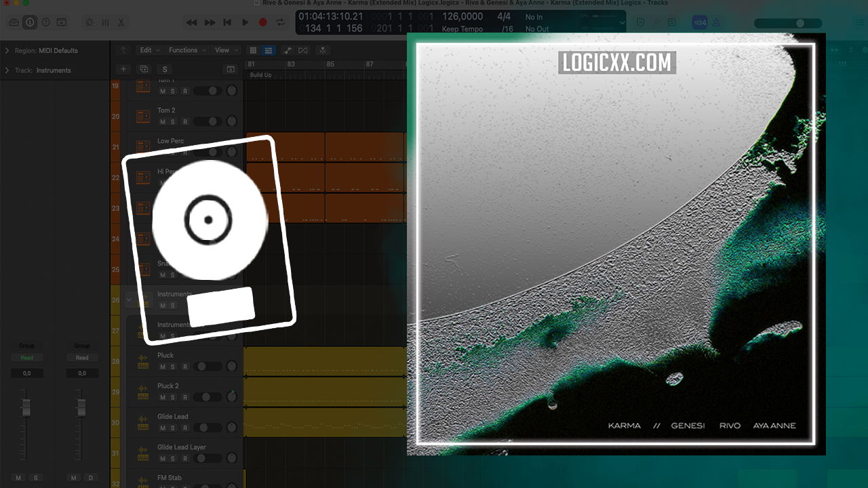Open the Functions menu
This screenshot has width=868, height=488.
coord(183,50)
